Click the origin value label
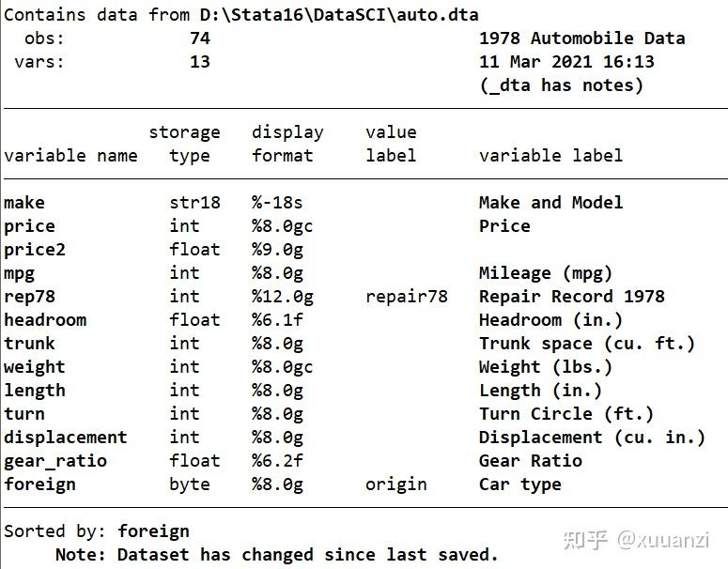 396,484
